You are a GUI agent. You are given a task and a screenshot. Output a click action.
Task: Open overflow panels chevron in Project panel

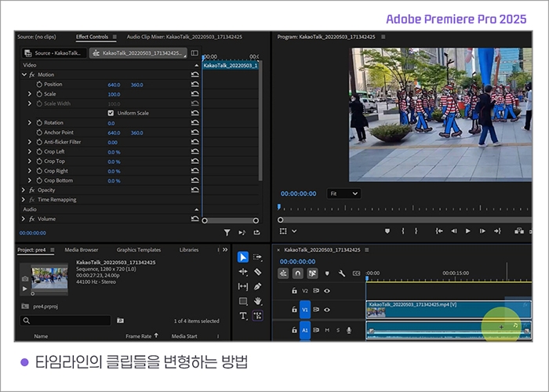click(x=225, y=249)
